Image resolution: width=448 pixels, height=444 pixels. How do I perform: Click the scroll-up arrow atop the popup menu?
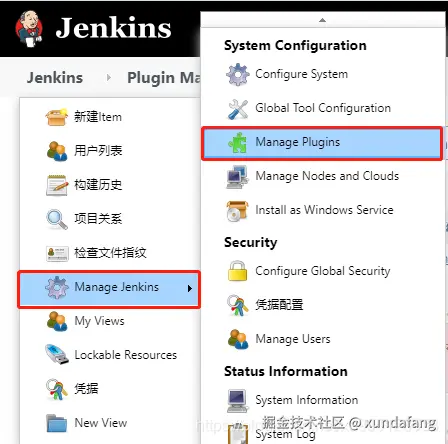(322, 20)
